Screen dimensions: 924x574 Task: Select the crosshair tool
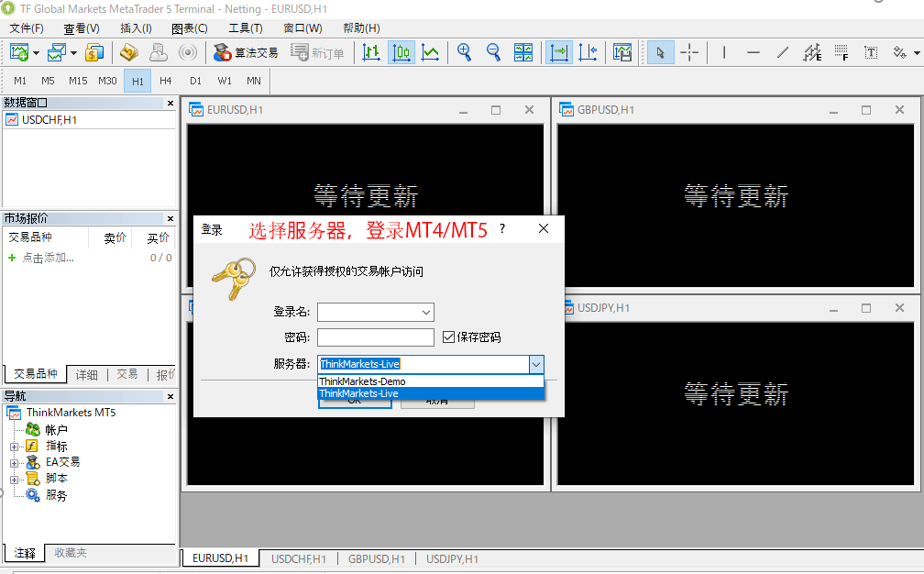(689, 52)
